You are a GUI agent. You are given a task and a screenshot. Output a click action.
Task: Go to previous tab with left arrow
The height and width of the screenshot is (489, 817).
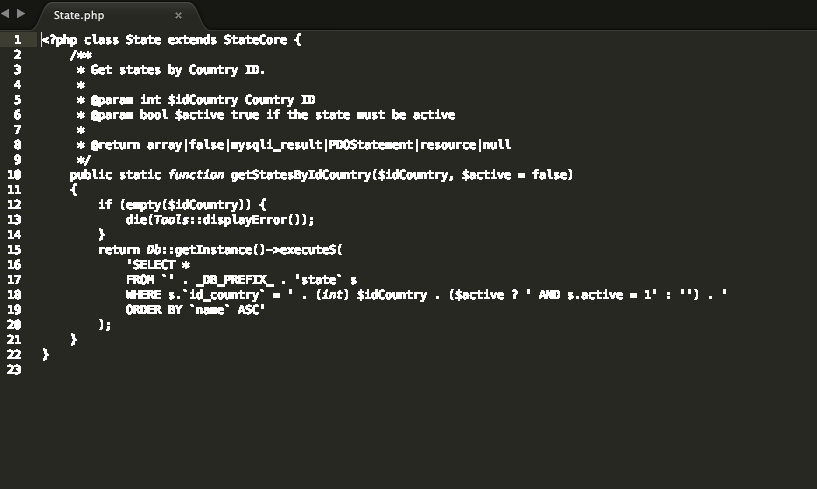tap(5, 14)
